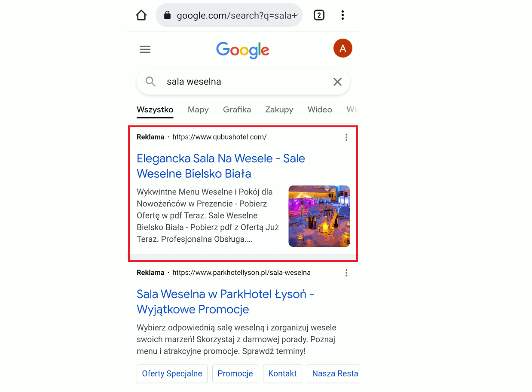The height and width of the screenshot is (392, 532).
Task: Open the tab switcher showing 2 tabs
Action: click(319, 15)
